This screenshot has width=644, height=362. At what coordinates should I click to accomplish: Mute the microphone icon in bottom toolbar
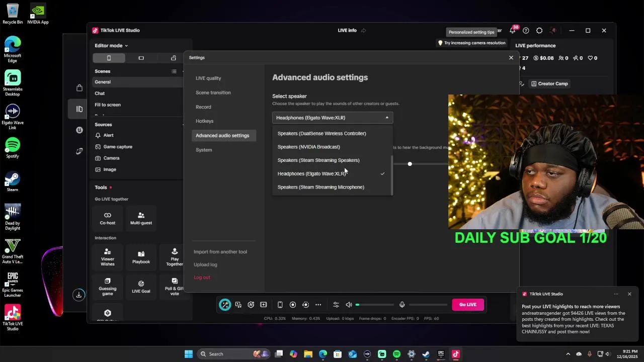[402, 305]
